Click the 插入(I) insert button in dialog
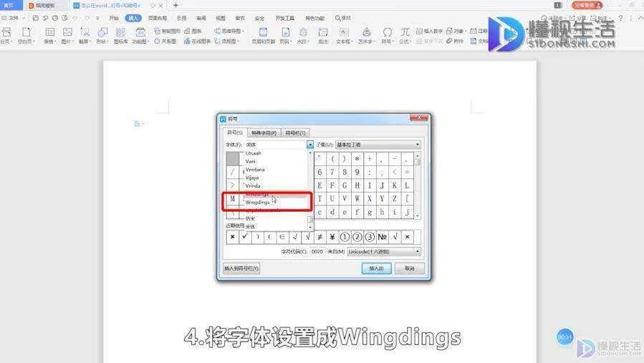This screenshot has width=644, height=363. coord(376,268)
